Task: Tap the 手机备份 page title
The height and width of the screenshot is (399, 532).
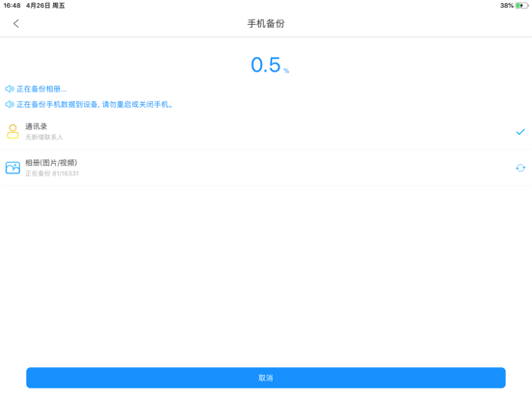Action: pyautogui.click(x=266, y=24)
